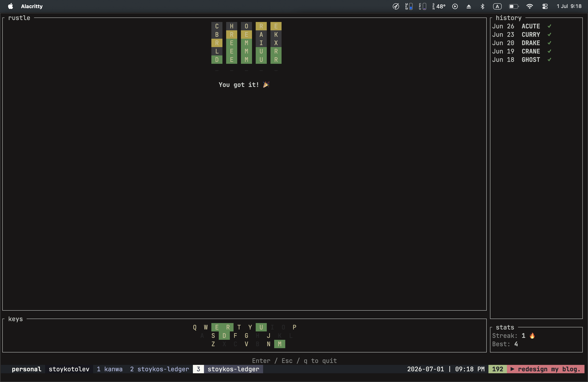The image size is (588, 382).
Task: Click the Bluetooth icon in menu bar
Action: [482, 6]
